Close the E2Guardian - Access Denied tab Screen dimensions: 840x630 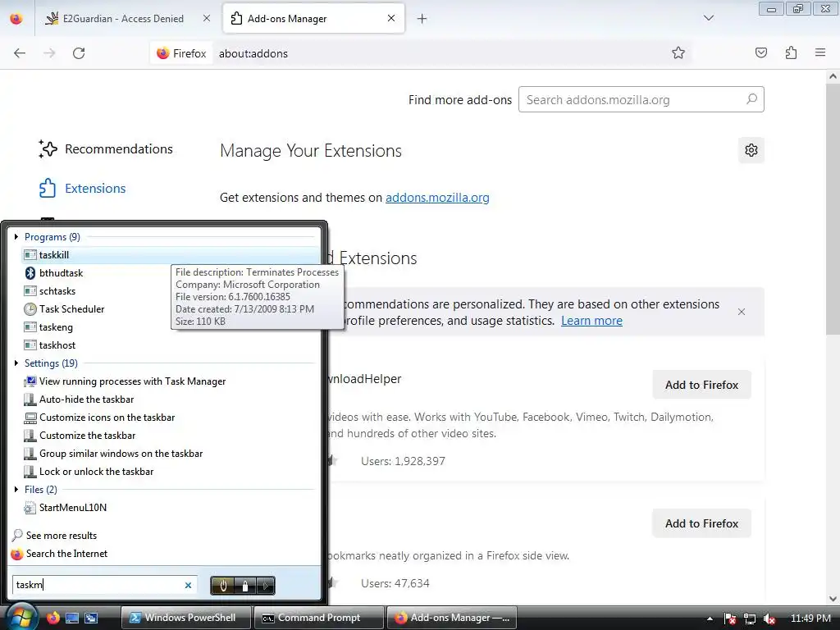pyautogui.click(x=206, y=18)
